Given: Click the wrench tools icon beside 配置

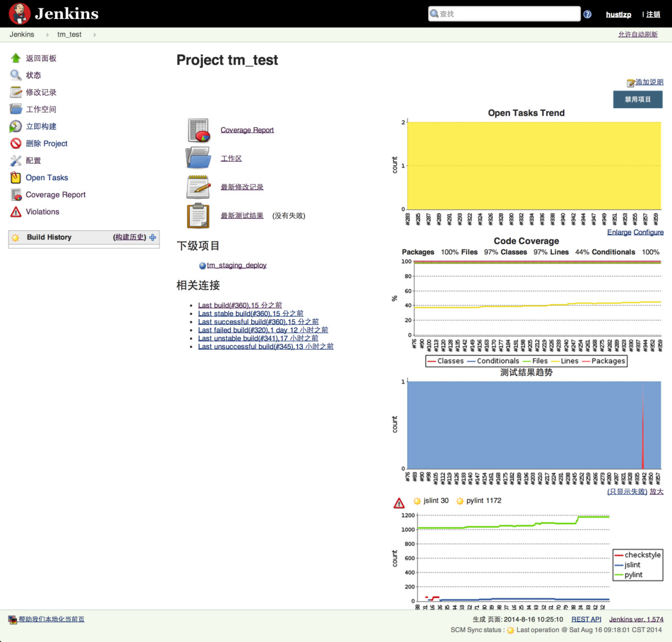Looking at the screenshot, I should click(x=16, y=161).
